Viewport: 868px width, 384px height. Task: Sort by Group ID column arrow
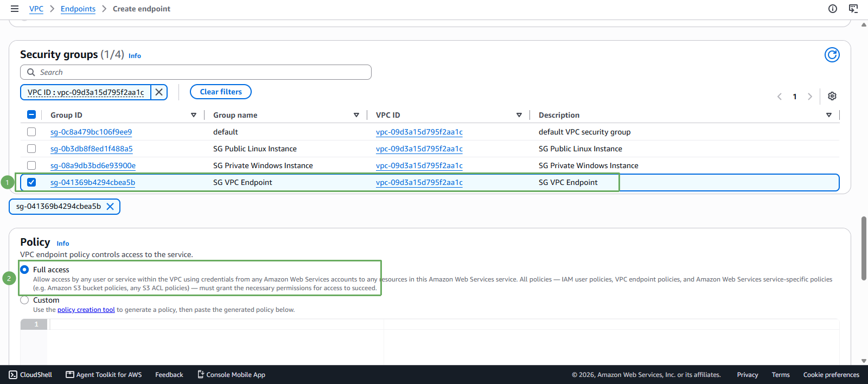(x=194, y=115)
